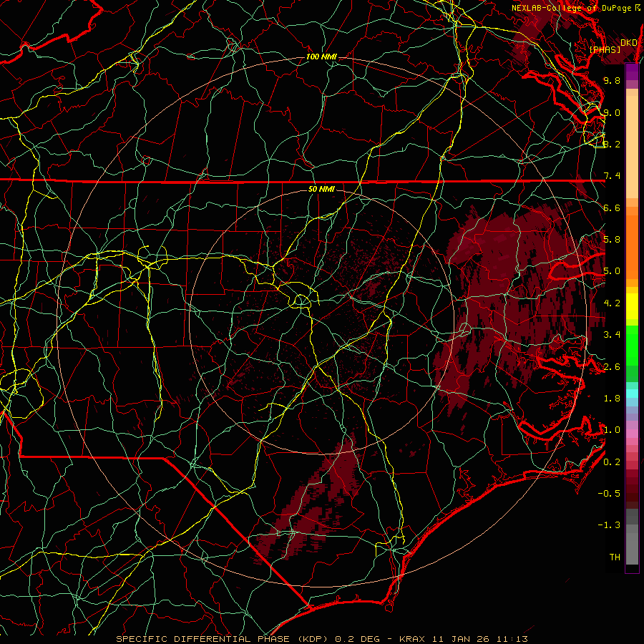
Task: Click the 11:13 timestamp
Action: point(512,639)
